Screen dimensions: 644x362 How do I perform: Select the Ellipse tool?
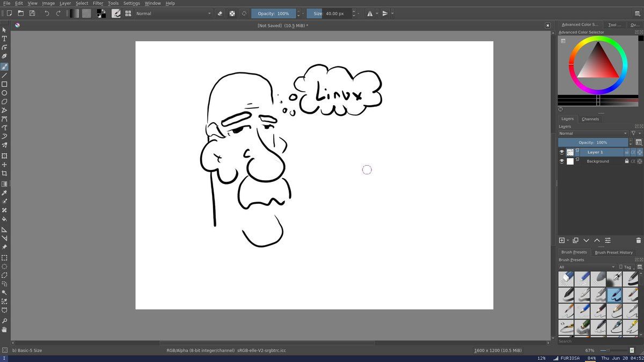coord(4,93)
